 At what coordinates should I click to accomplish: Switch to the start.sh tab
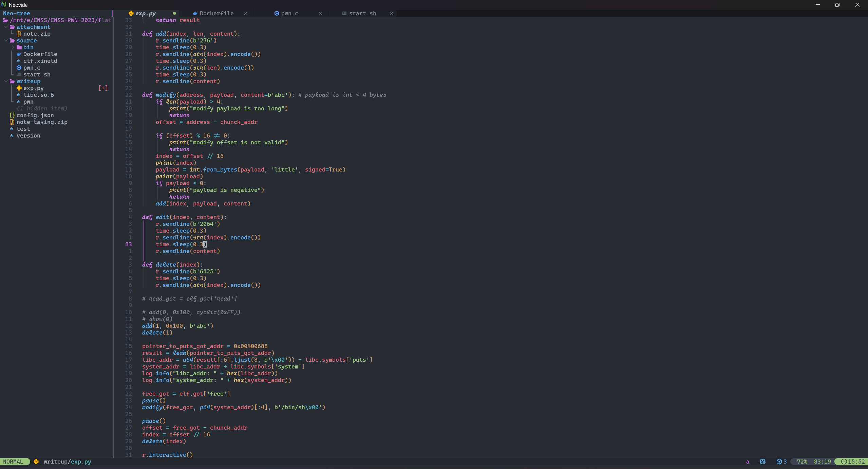point(362,13)
